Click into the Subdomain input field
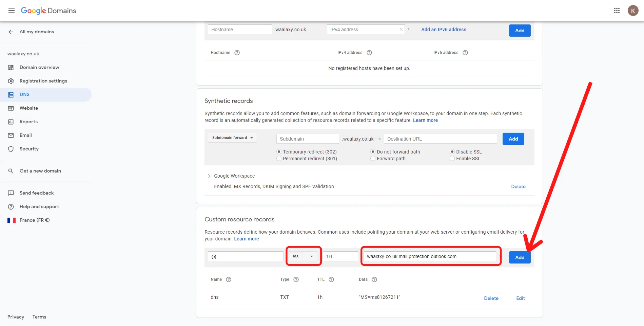The width and height of the screenshot is (644, 326). click(308, 139)
